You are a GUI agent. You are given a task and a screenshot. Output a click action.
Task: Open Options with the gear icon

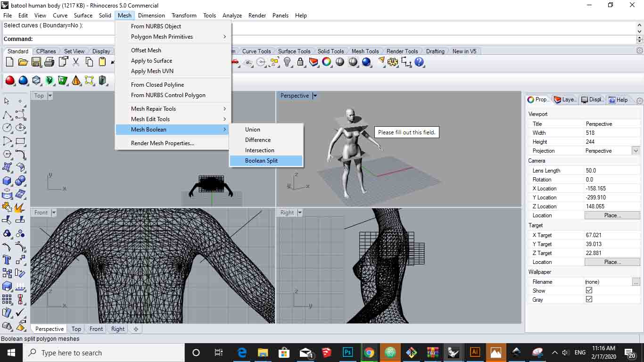tap(393, 62)
